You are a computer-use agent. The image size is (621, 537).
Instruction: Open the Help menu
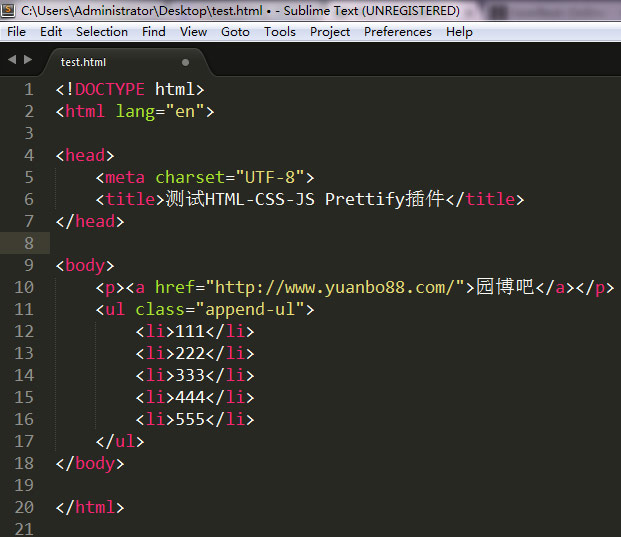(x=459, y=32)
